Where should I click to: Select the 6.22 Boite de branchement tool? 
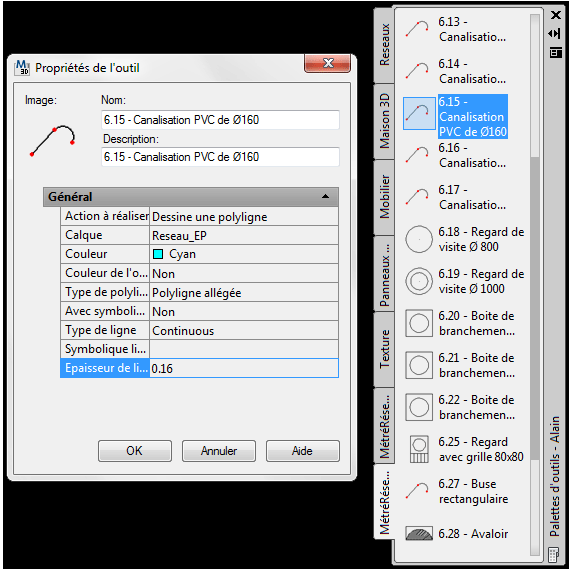click(465, 407)
